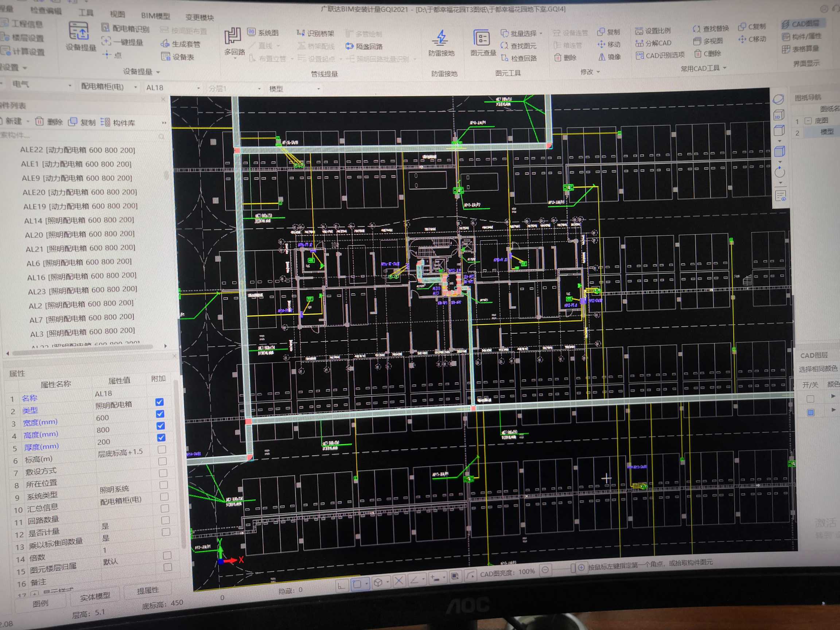Image resolution: width=840 pixels, height=630 pixels.
Task: Open the 设备提量 large upload icon
Action: coord(79,31)
